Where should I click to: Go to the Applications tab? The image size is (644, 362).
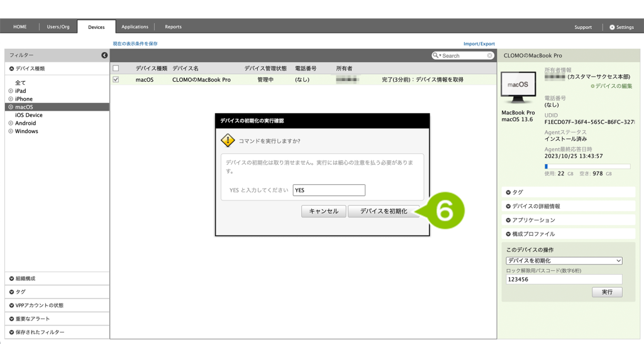point(135,26)
